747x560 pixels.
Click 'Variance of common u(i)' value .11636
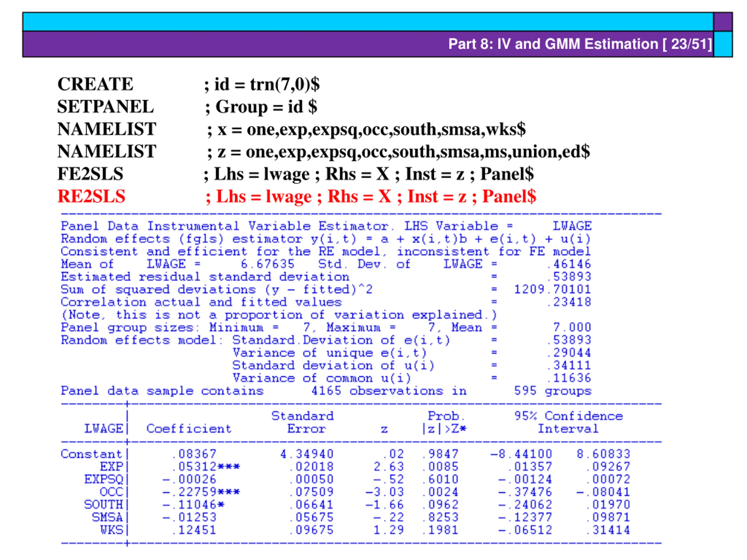tap(569, 378)
